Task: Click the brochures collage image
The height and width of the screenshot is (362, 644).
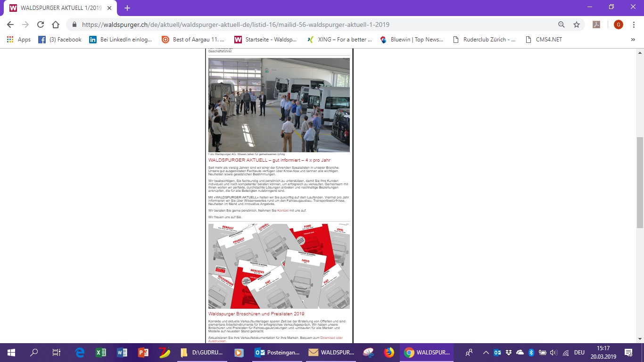Action: pos(279,266)
